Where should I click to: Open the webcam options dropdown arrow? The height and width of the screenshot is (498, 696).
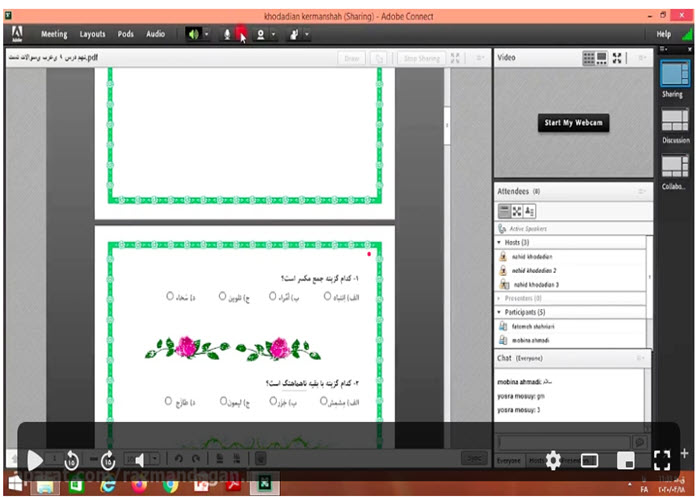pyautogui.click(x=273, y=34)
